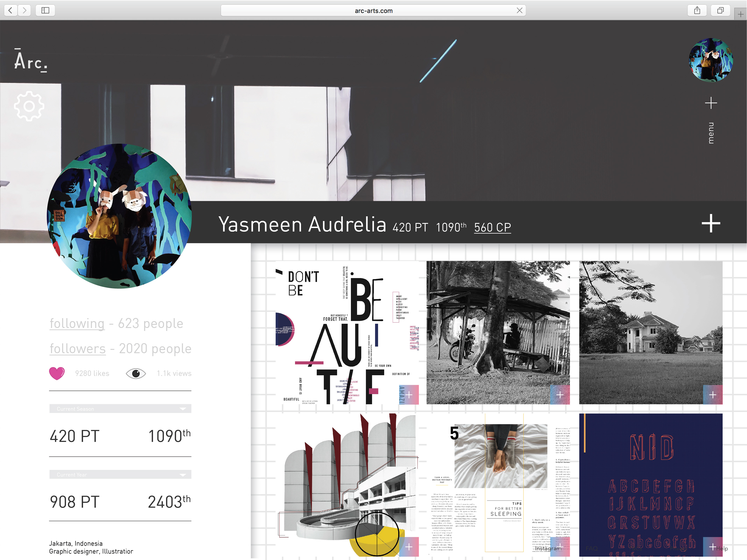Click the 1.1k views count

point(174,373)
